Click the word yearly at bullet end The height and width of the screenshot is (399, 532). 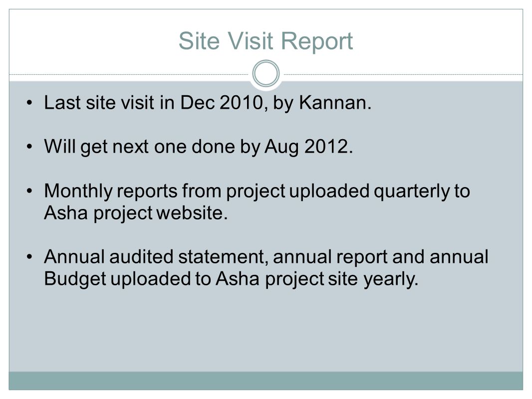tap(390, 279)
